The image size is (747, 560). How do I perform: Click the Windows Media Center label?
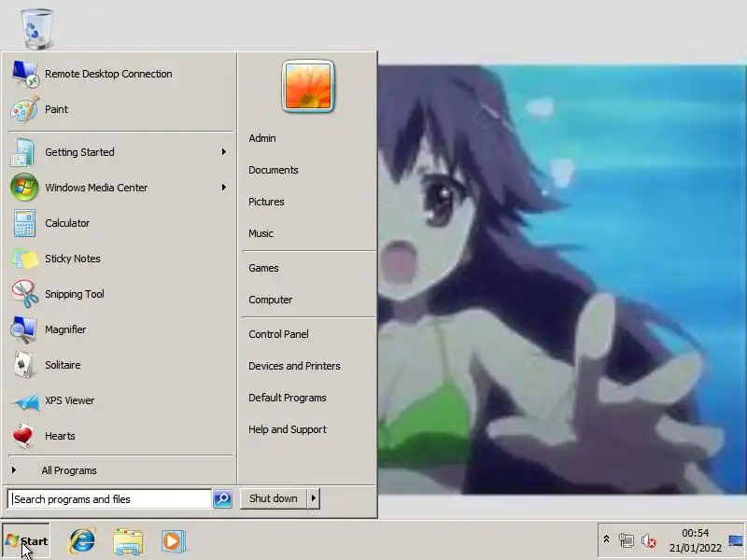click(96, 188)
